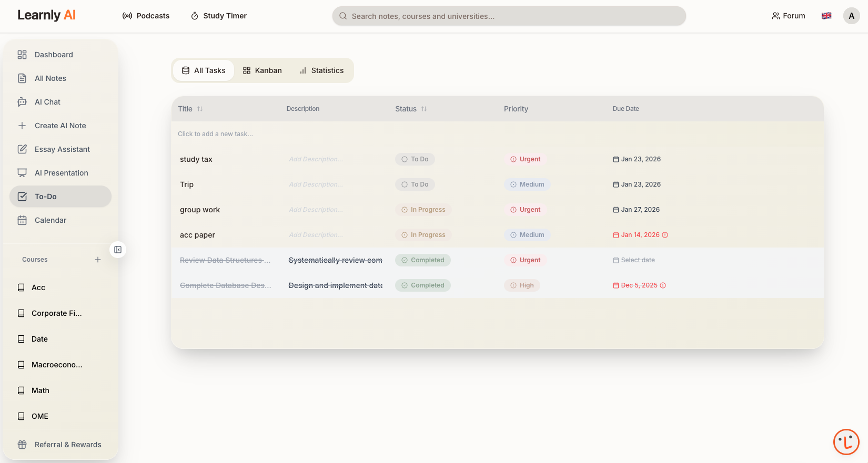The width and height of the screenshot is (868, 463).
Task: Change Complete Database task High priority
Action: tap(522, 285)
